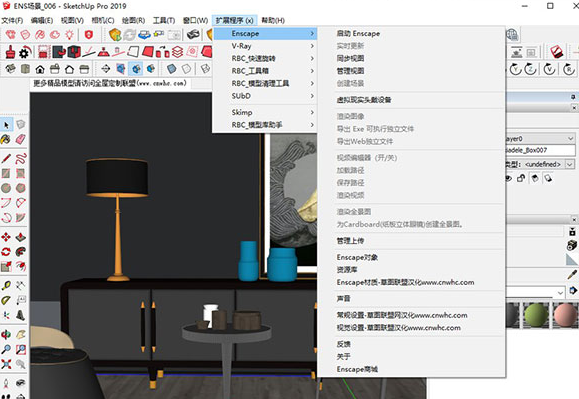Expand the RBC_快速旋转 submenu

click(x=265, y=58)
